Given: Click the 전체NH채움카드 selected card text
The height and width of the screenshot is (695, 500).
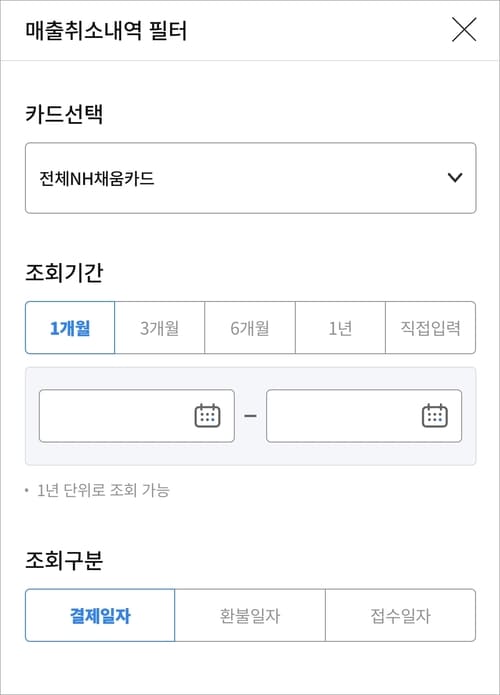Looking at the screenshot, I should (97, 179).
